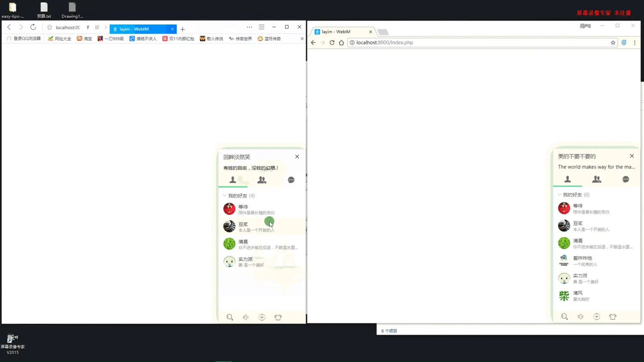Screen dimensions: 644x362
Task: Click the home icon in right Chrome window
Action: [x=341, y=42]
